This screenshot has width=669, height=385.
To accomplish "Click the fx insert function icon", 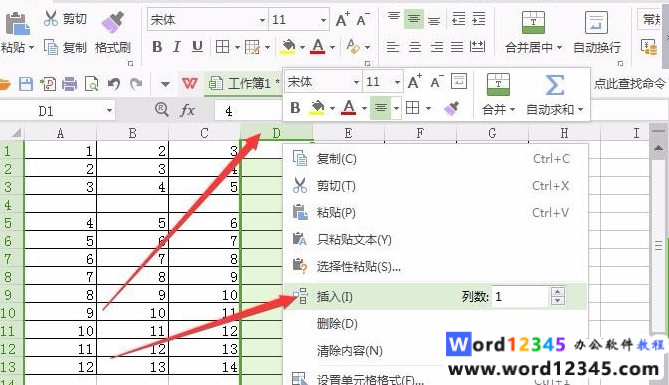I will click(x=187, y=111).
